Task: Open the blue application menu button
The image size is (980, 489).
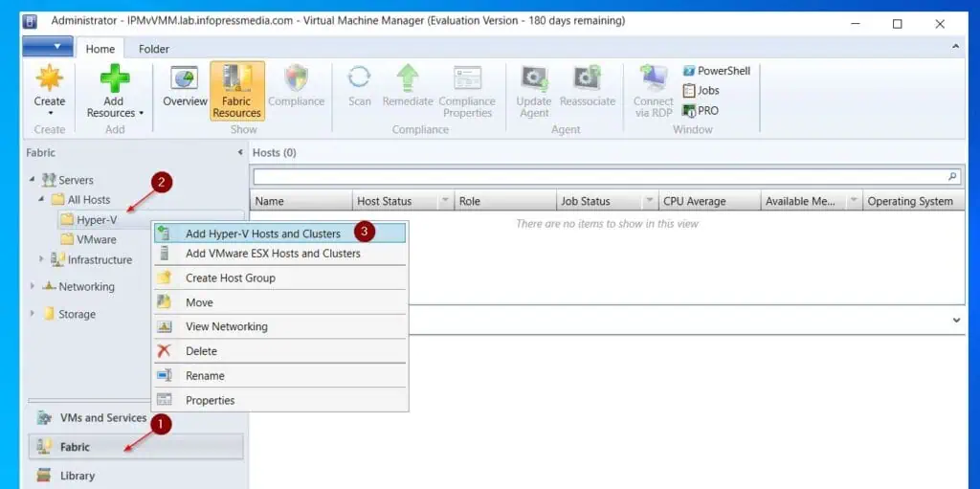Action: (x=48, y=46)
